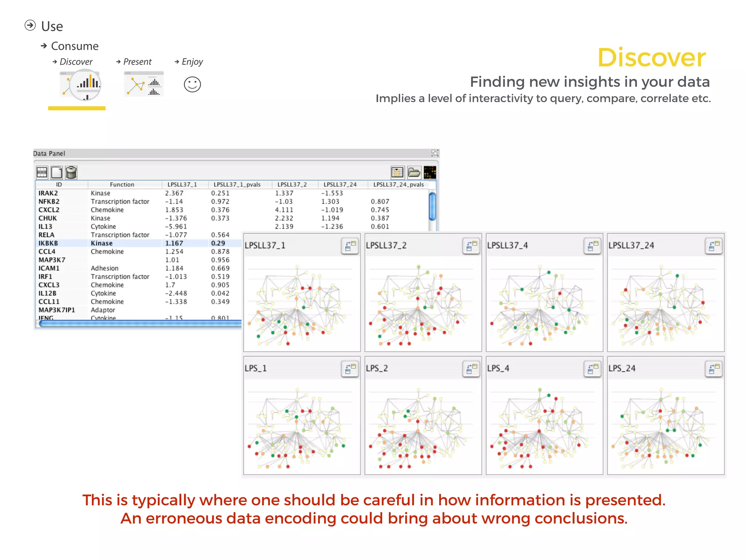Click the select attributes table icon
Image resolution: width=747 pixels, height=560 pixels.
point(42,172)
